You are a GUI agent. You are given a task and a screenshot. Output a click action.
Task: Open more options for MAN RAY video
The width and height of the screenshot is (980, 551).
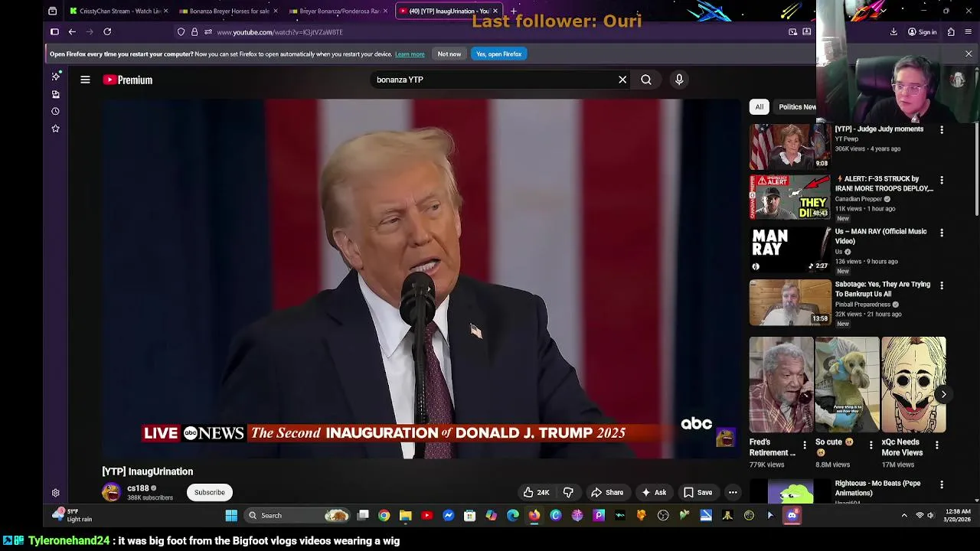[942, 233]
